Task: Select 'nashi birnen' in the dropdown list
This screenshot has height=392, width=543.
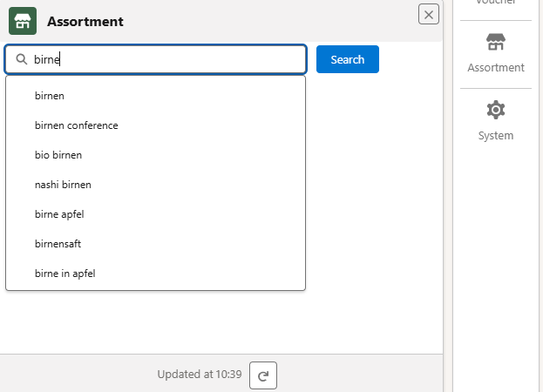Action: pos(63,185)
